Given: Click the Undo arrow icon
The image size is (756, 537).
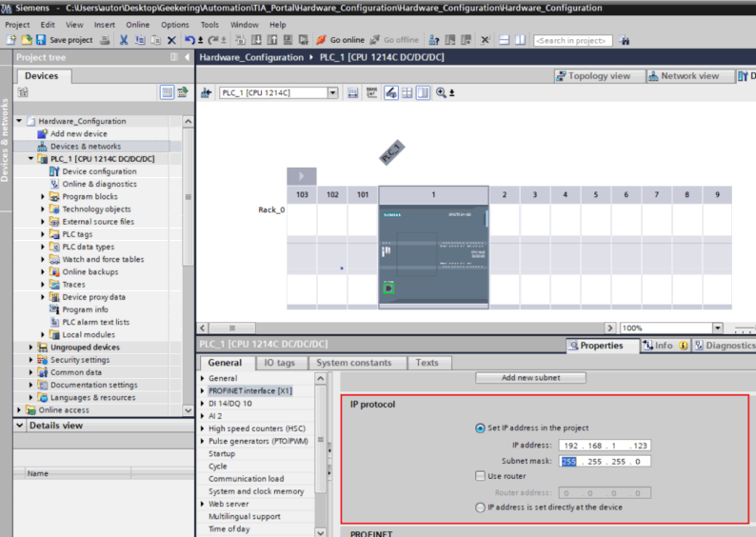Looking at the screenshot, I should point(189,40).
